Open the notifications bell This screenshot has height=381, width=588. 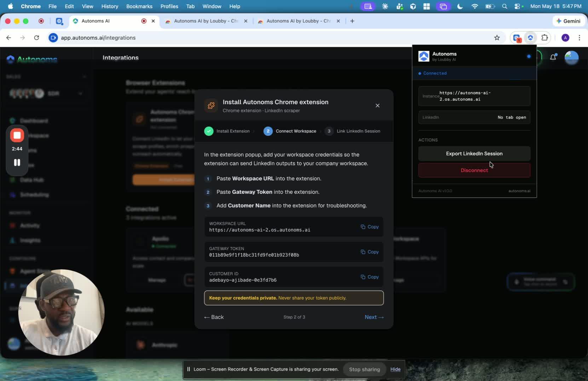553,57
